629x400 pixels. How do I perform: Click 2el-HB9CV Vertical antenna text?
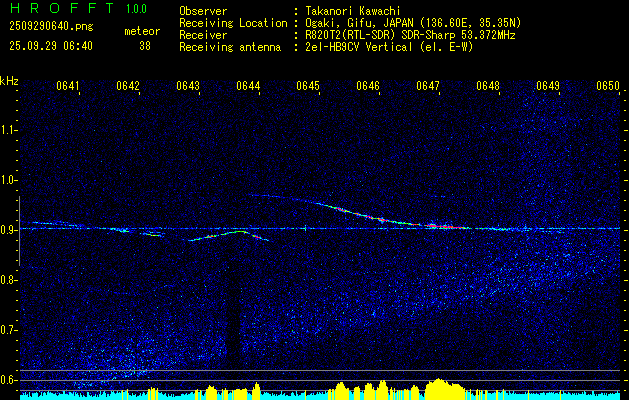pyautogui.click(x=389, y=47)
